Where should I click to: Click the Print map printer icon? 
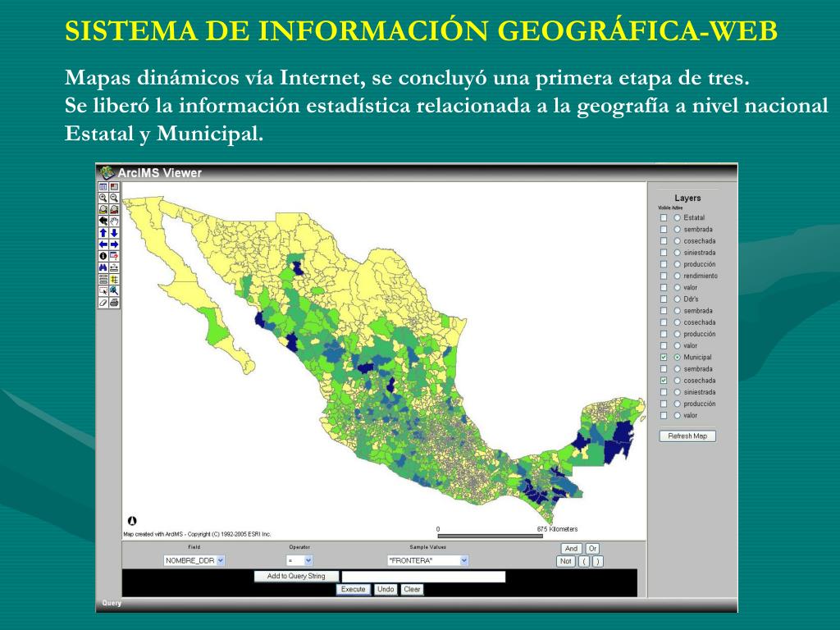tap(114, 303)
